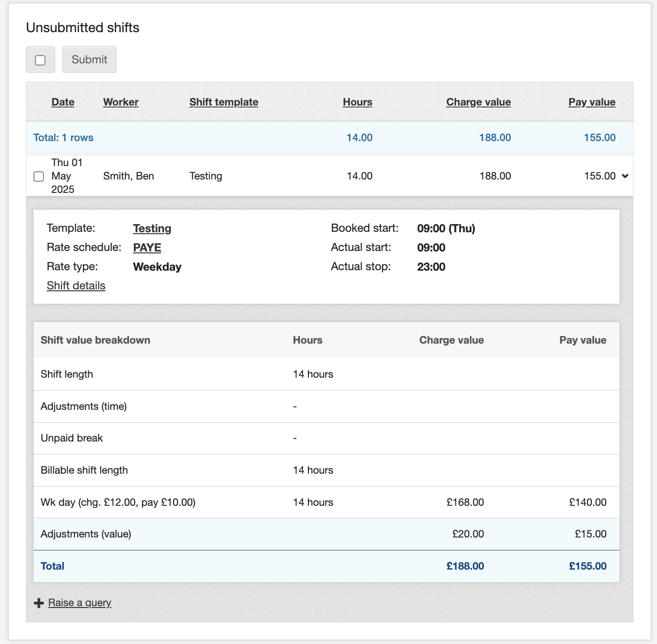Click the Adjustments (value) breakdown row

86,534
